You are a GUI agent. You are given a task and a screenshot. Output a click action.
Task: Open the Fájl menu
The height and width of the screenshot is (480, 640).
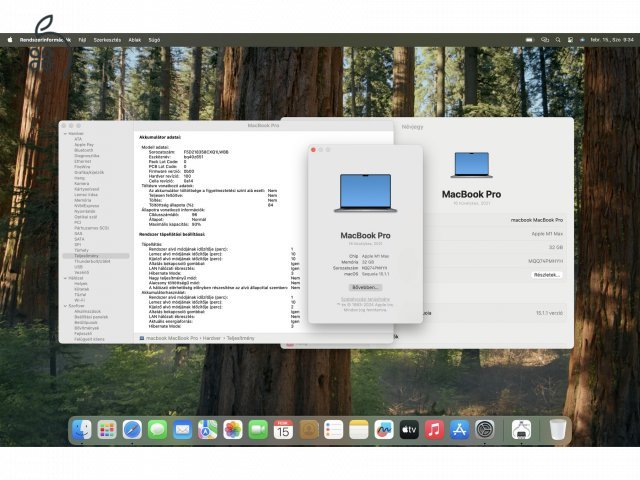point(82,40)
